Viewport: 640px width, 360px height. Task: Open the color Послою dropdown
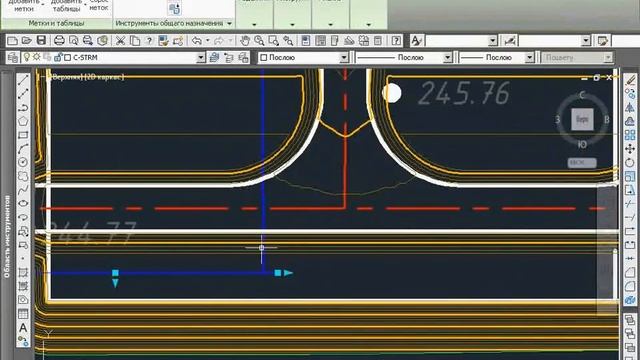344,58
